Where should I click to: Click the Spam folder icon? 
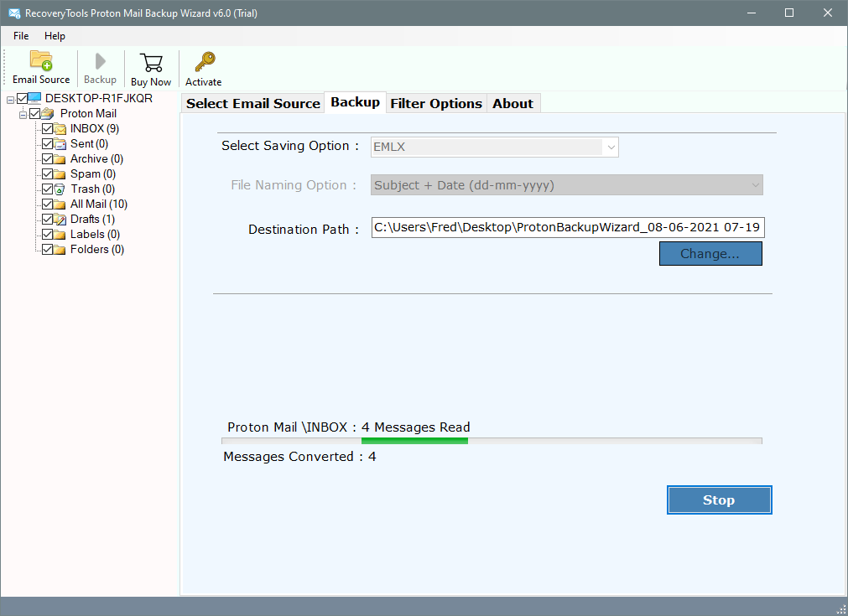coord(60,174)
